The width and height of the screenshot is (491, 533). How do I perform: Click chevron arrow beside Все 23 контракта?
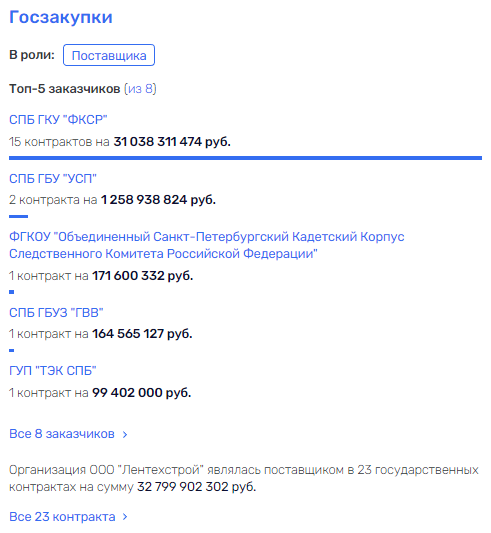[125, 517]
